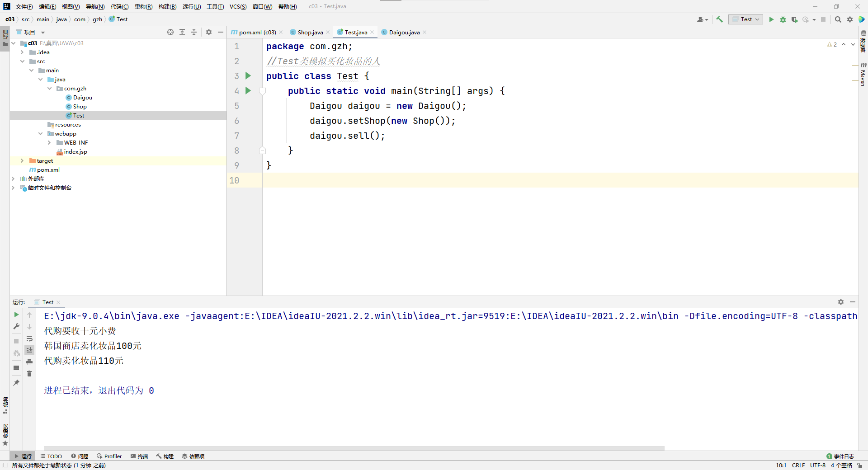Click CRLF line separator in status bar
The height and width of the screenshot is (470, 868).
click(x=798, y=465)
